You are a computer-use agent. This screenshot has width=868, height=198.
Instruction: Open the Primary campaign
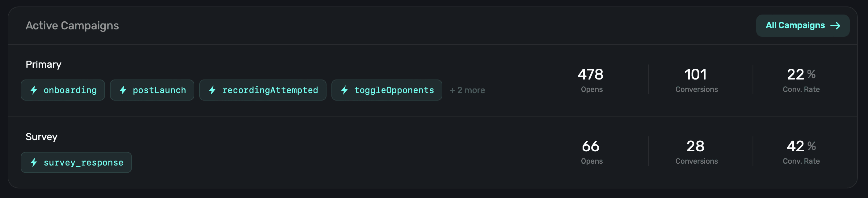click(44, 64)
